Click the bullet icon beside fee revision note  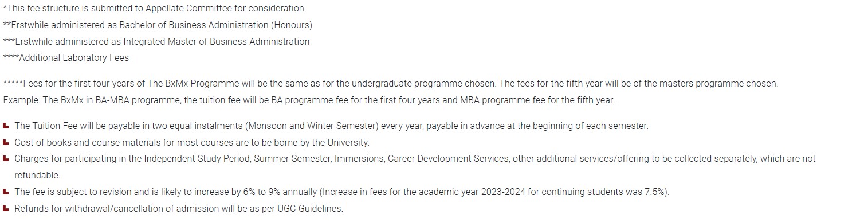(x=6, y=192)
